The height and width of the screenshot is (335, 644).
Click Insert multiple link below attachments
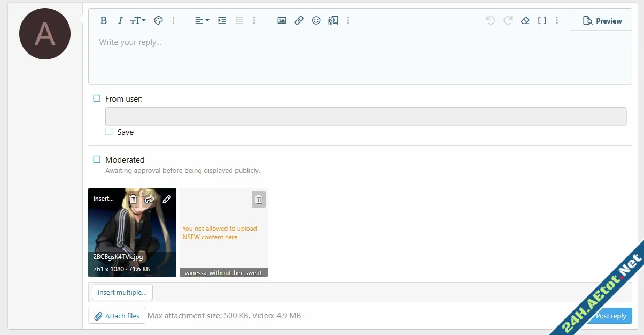tap(122, 292)
